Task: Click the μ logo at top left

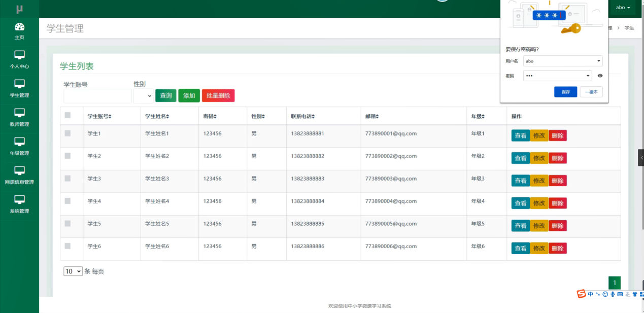Action: 19,9
